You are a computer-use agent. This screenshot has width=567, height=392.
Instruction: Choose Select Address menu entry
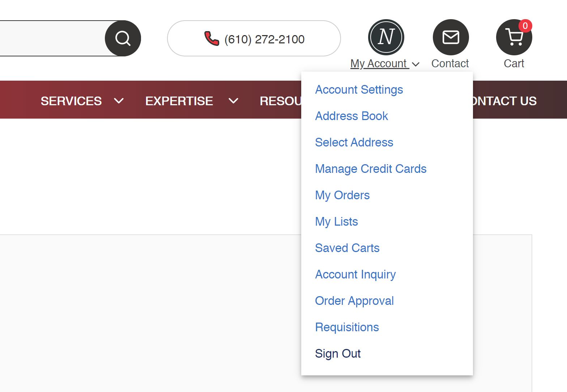click(354, 142)
